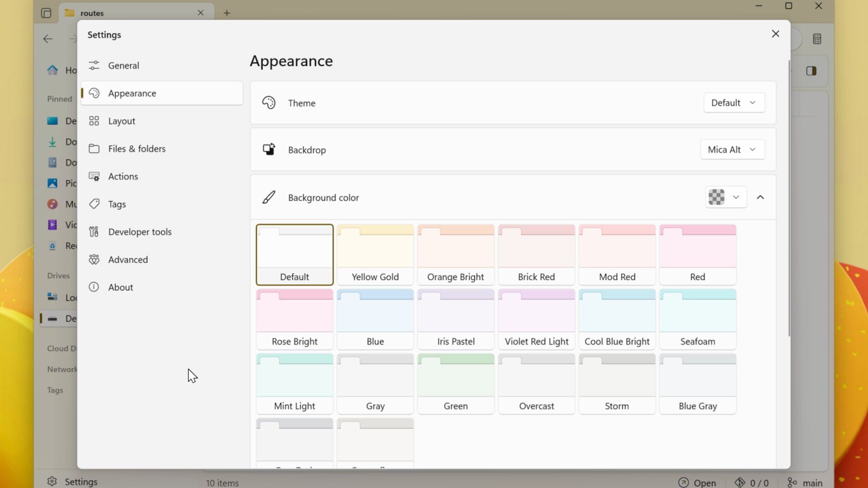Click General sliders icon
868x488 pixels.
coord(94,66)
